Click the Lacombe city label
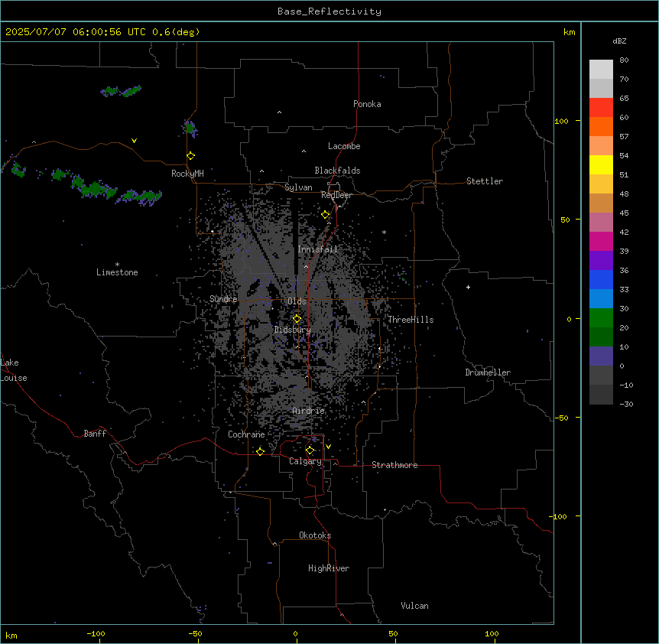This screenshot has height=644, width=659. 344,146
